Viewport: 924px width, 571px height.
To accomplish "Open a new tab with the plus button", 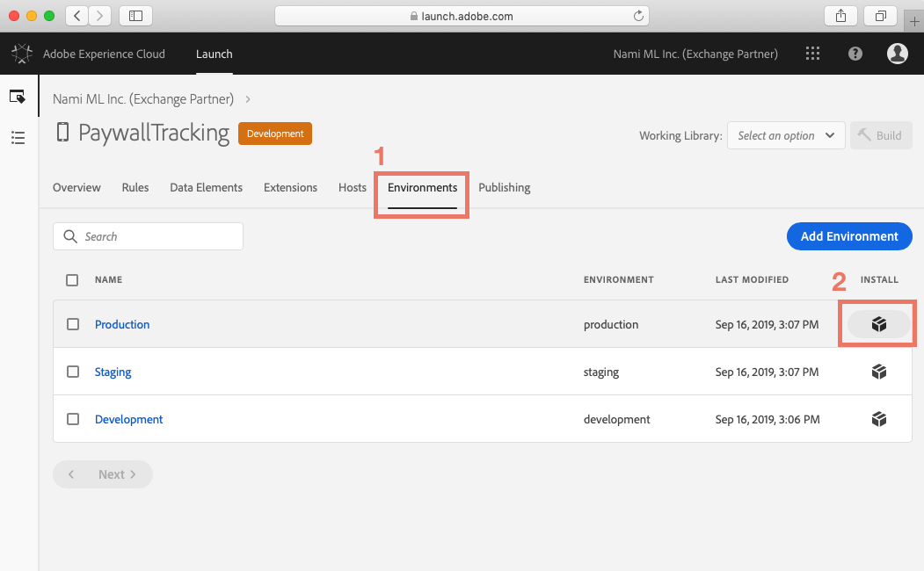I will [914, 22].
